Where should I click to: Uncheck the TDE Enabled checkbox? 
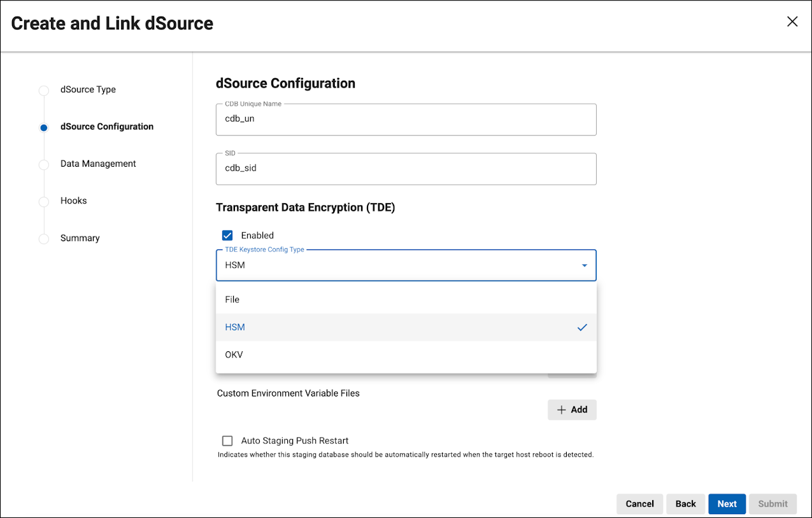(x=227, y=235)
